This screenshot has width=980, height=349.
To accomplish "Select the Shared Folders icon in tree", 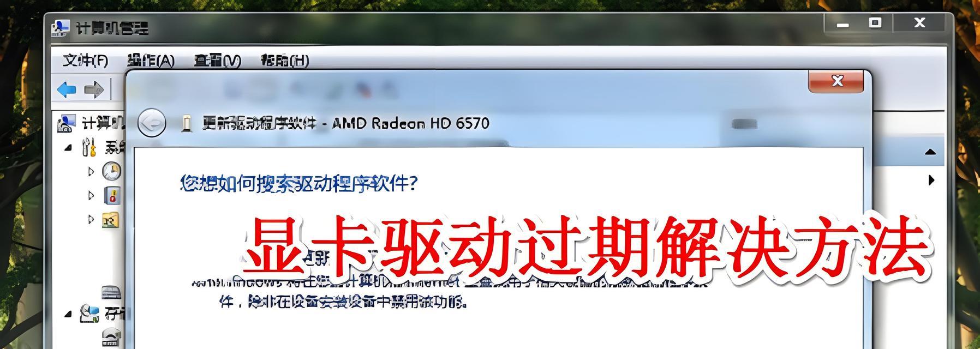I will click(111, 220).
